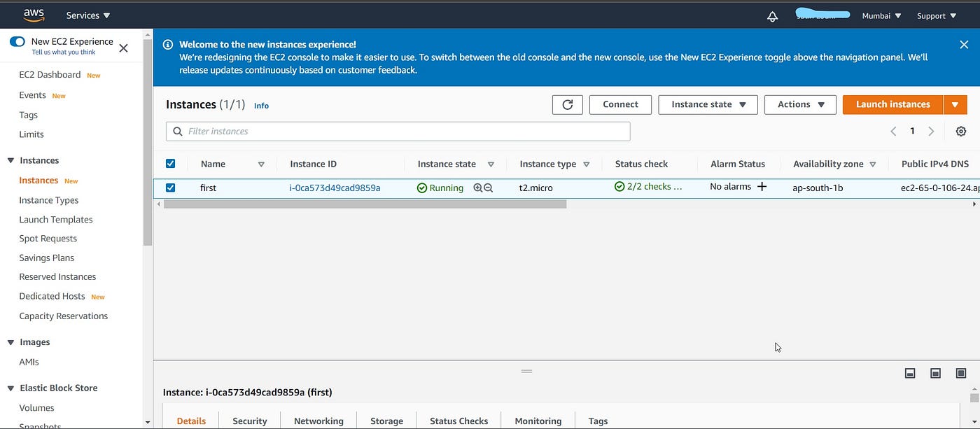The height and width of the screenshot is (429, 980).
Task: Open the Actions dropdown
Action: coord(800,104)
